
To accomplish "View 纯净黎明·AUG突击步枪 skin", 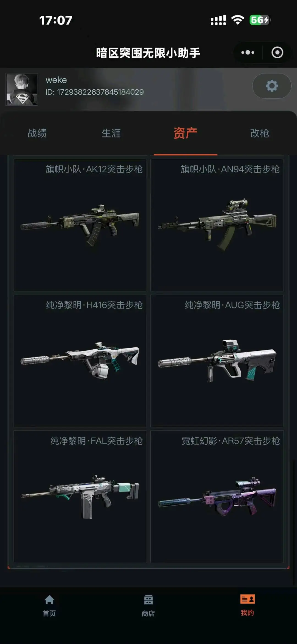I will (217, 361).
